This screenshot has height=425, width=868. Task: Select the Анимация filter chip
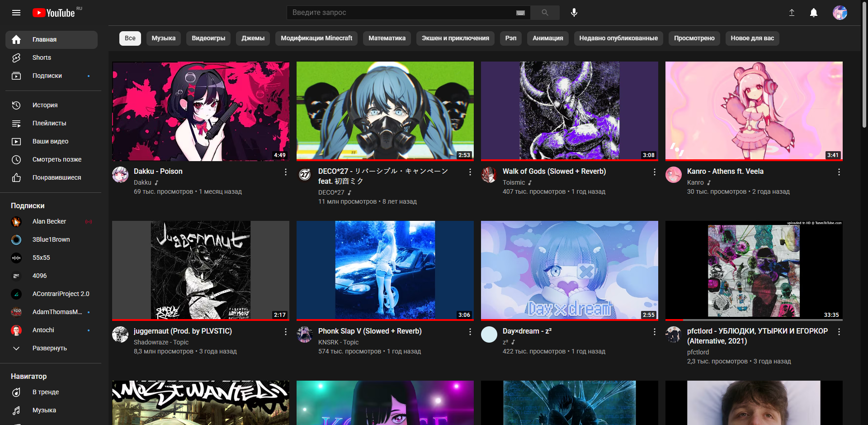click(548, 38)
